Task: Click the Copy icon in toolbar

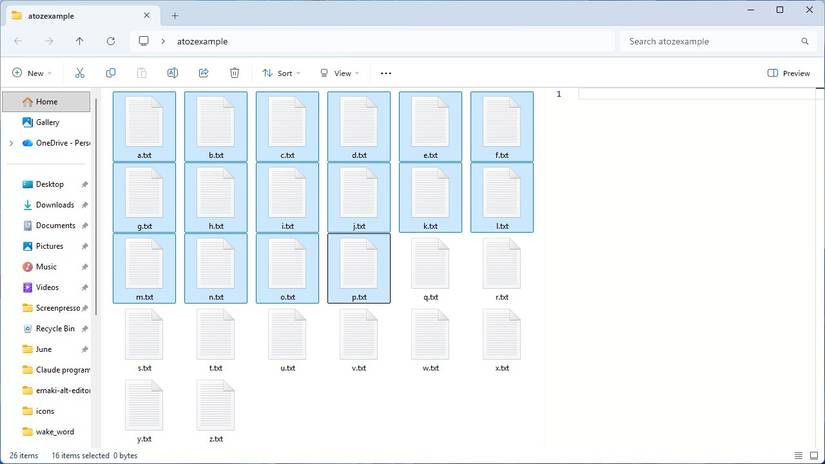Action: (110, 73)
